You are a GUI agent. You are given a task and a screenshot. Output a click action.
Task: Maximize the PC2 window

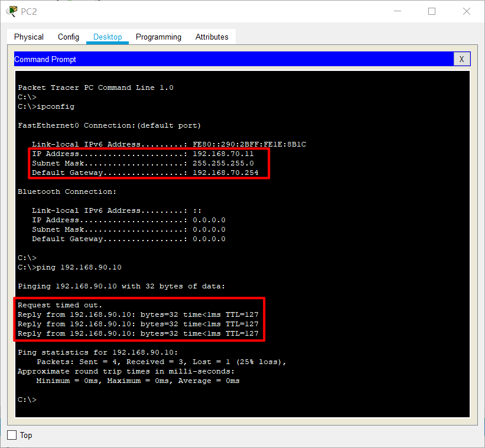click(x=432, y=11)
